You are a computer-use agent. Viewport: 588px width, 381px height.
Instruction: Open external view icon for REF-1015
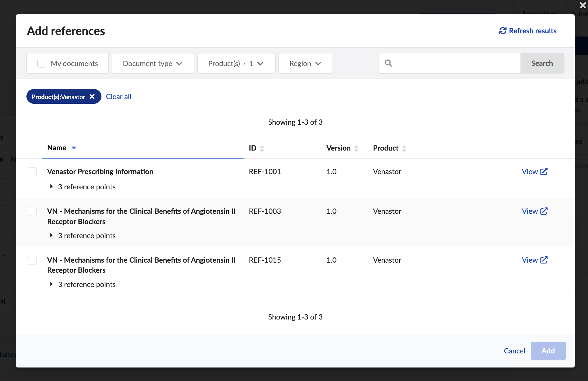tap(544, 260)
